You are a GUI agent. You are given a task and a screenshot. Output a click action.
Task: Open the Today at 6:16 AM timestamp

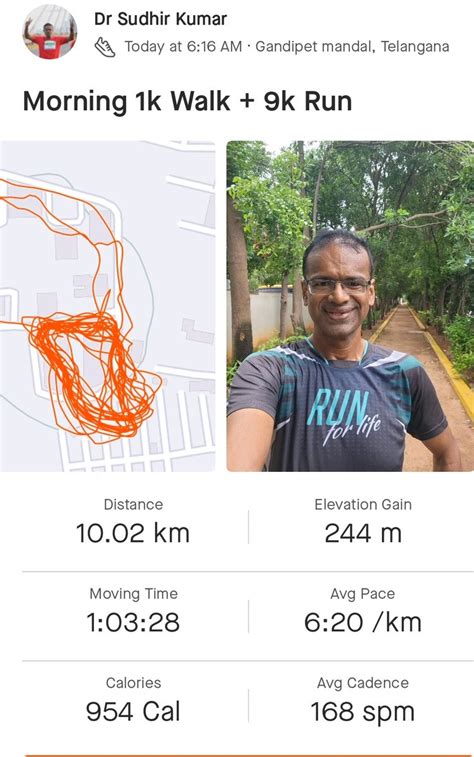coord(183,47)
